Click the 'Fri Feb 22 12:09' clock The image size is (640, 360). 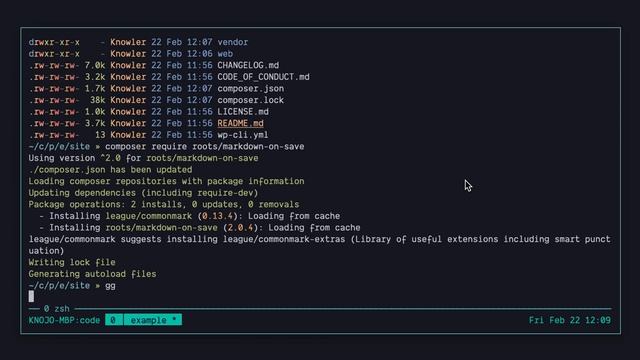(570, 320)
